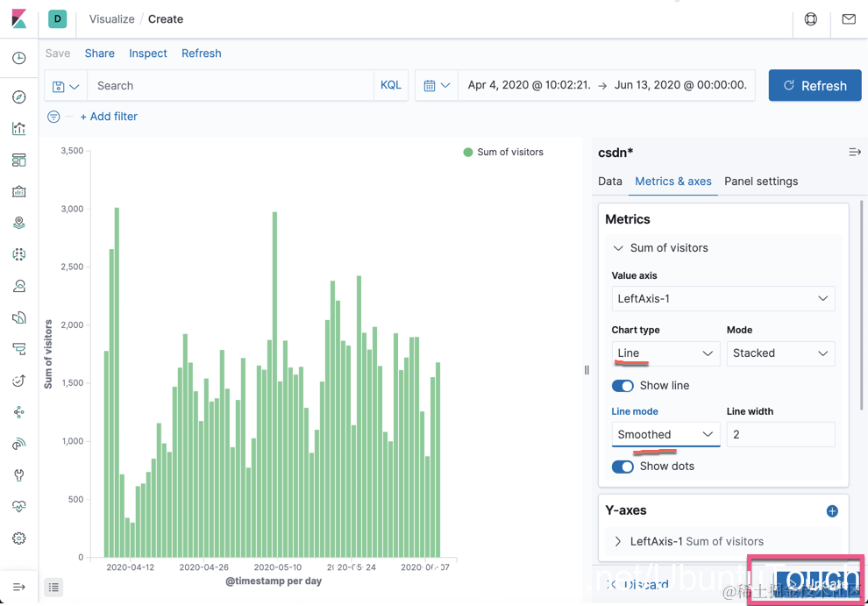Open the Chart type Line dropdown
This screenshot has width=868, height=606.
pos(665,353)
